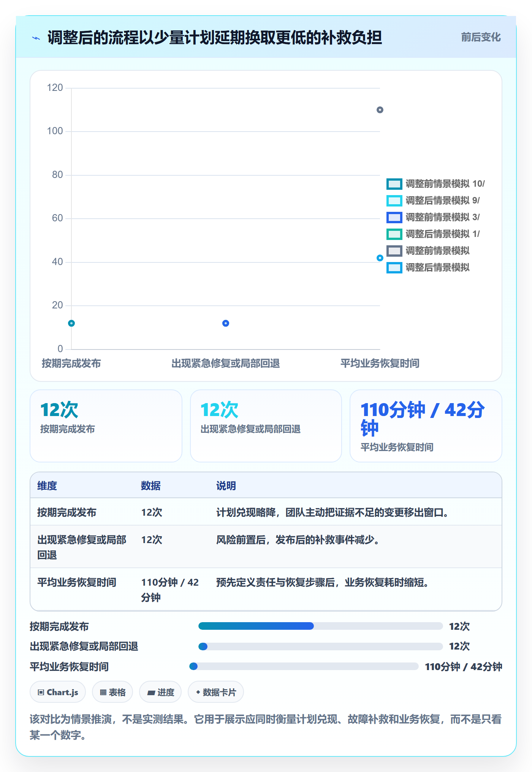
Task: Click the 出现紧急修复或局部回退 progress bar
Action: tap(321, 647)
